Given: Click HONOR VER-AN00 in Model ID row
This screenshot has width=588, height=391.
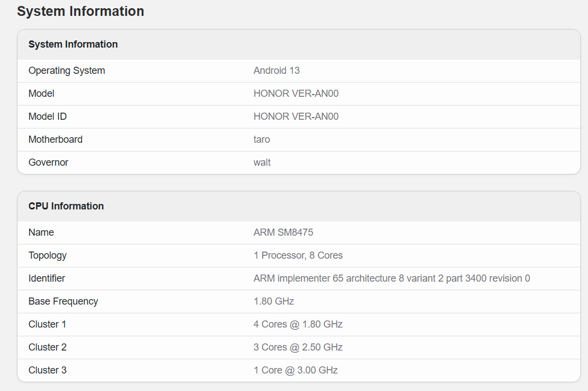Looking at the screenshot, I should (296, 116).
